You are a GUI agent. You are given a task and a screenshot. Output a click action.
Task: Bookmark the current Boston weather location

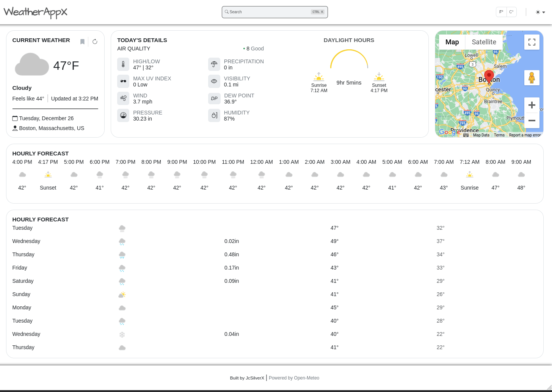(x=82, y=42)
